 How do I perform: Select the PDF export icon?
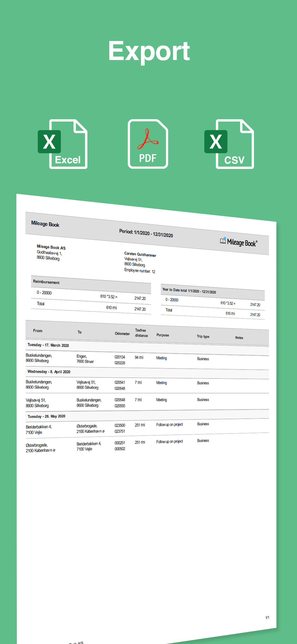(148, 144)
